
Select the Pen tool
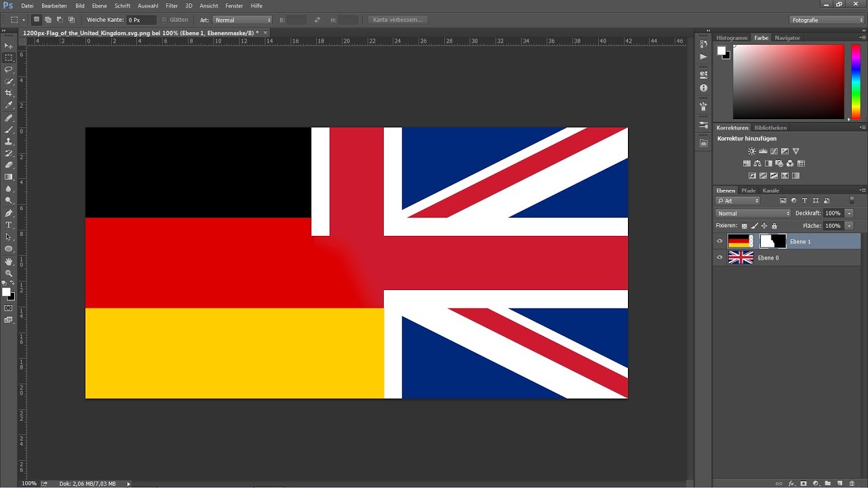click(x=9, y=213)
